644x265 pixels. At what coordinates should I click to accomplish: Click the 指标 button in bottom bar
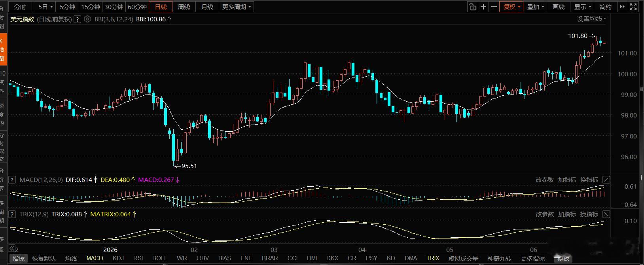19,258
